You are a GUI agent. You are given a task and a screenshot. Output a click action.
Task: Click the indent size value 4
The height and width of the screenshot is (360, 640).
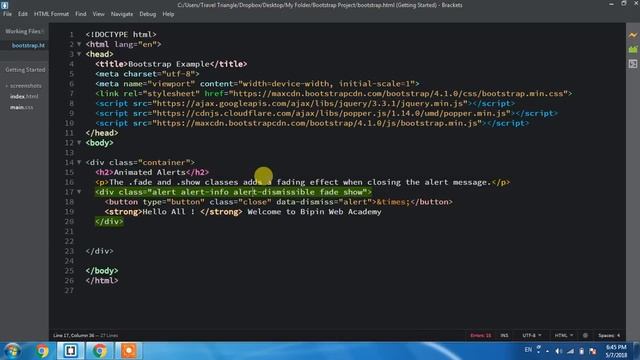tap(618, 336)
